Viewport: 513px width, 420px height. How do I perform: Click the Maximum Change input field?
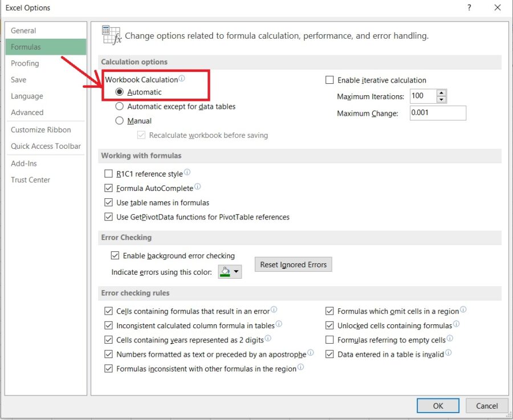[x=438, y=113]
